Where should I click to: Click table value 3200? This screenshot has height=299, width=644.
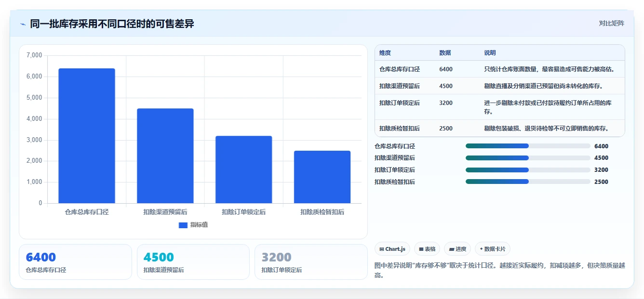(x=446, y=103)
